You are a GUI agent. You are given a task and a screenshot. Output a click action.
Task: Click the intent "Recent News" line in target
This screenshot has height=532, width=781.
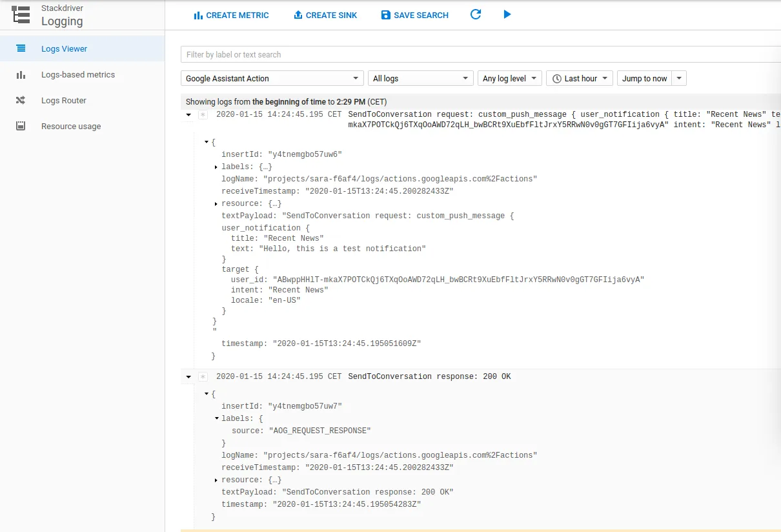point(279,290)
